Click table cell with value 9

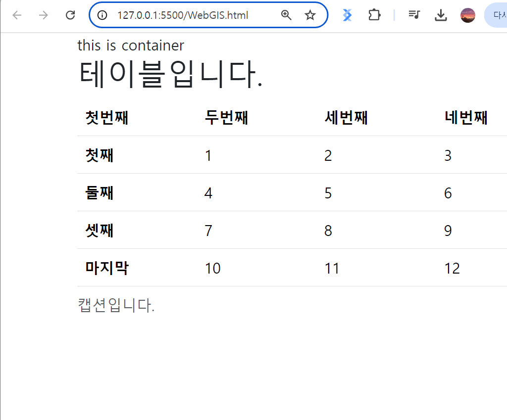(448, 231)
